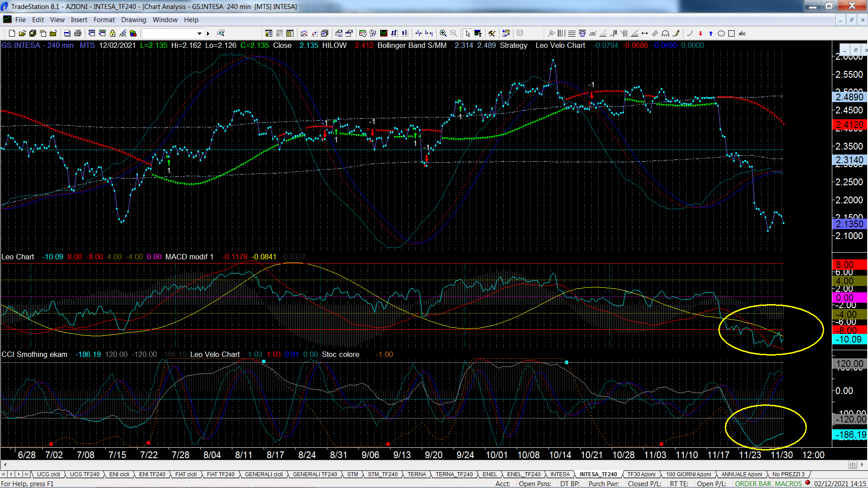Open the Window menu

tap(165, 20)
